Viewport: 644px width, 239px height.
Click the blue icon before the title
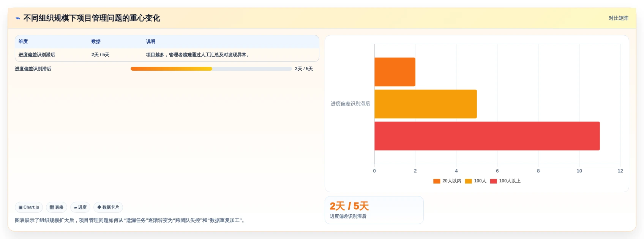click(17, 18)
